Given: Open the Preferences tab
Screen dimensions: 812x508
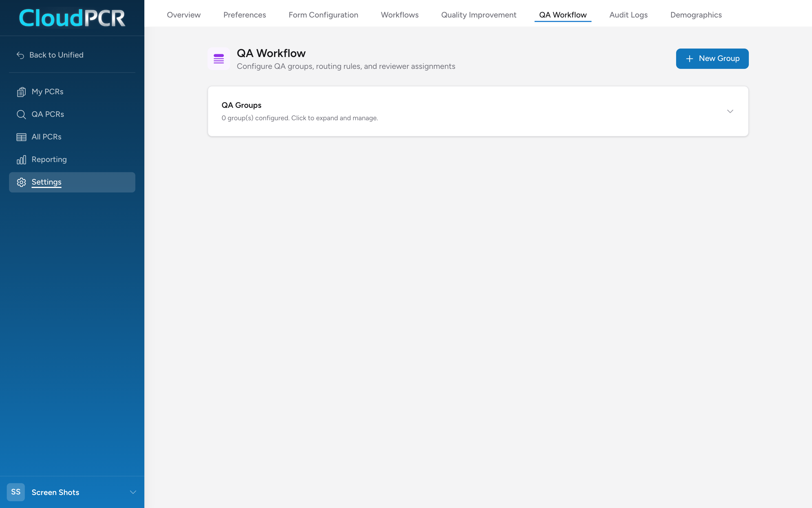Looking at the screenshot, I should tap(245, 15).
